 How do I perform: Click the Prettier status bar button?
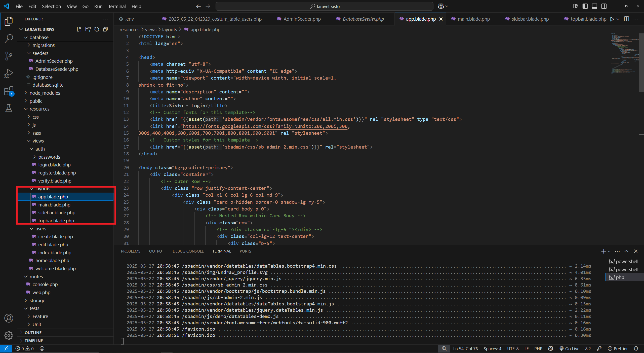[618, 348]
